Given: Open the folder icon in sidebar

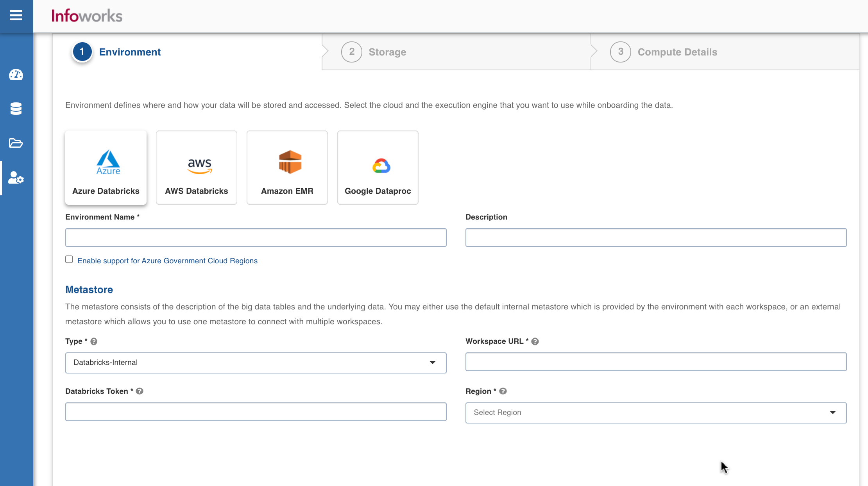Looking at the screenshot, I should (16, 143).
